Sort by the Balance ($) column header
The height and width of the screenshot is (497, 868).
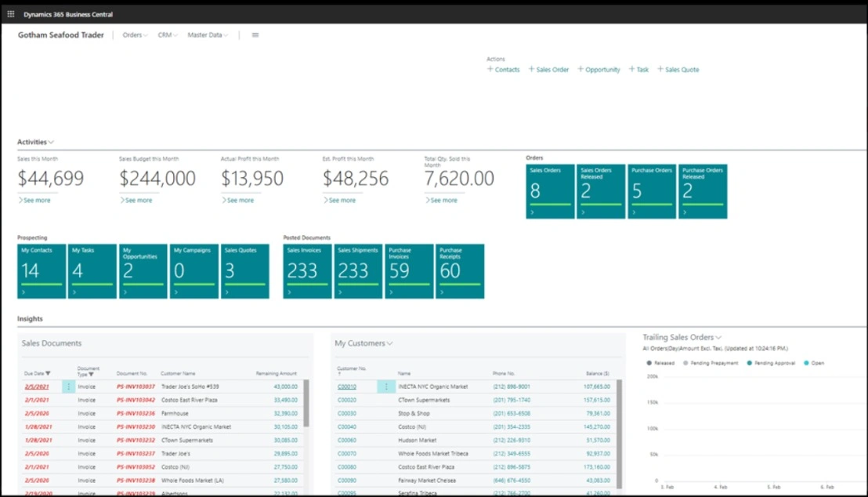tap(598, 373)
